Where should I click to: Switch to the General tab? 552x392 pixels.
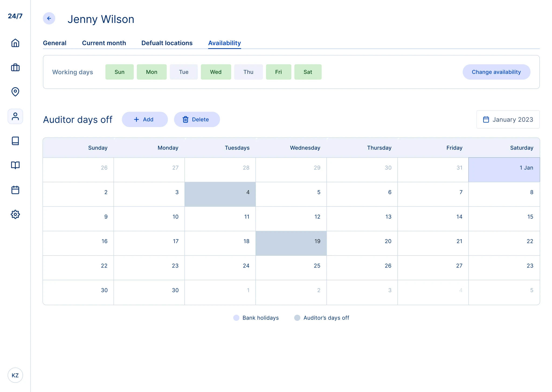tap(54, 43)
